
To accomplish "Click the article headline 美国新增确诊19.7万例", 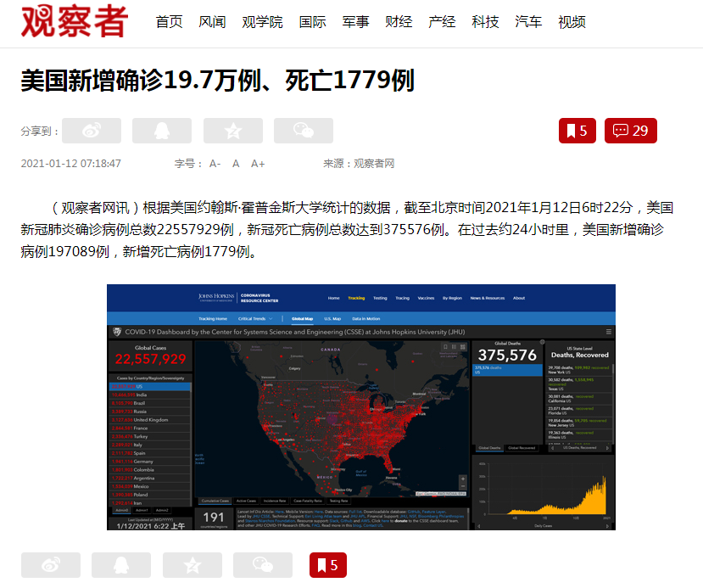I will 217,81.
